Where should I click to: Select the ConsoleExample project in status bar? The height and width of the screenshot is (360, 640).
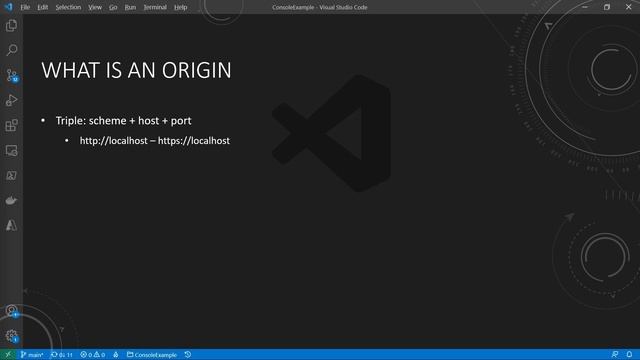[x=152, y=355]
